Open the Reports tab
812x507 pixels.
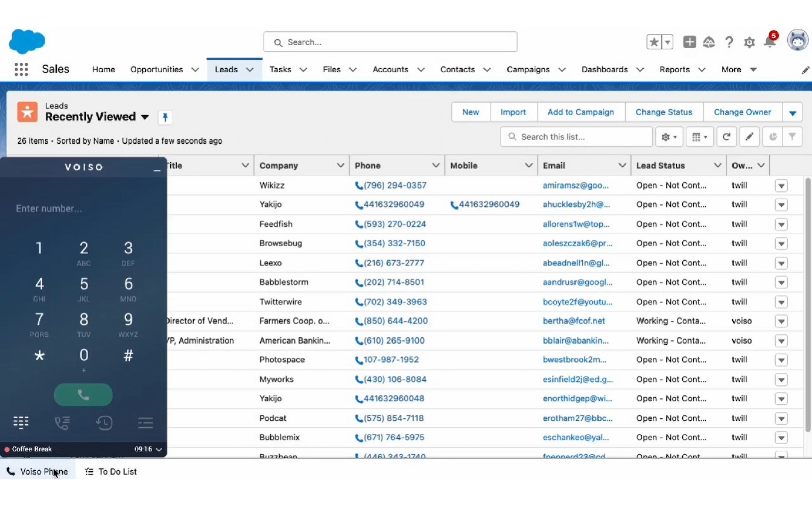point(675,69)
